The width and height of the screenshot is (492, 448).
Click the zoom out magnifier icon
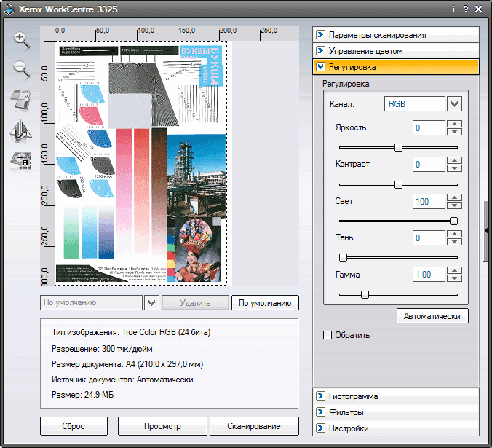tap(22, 70)
